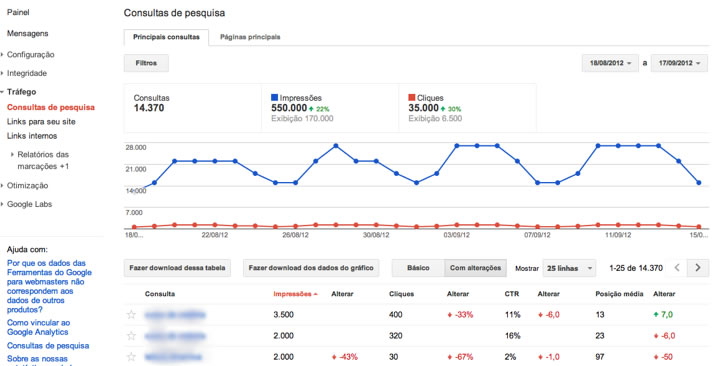Star the query row with position 97
The image size is (720, 366).
[131, 357]
